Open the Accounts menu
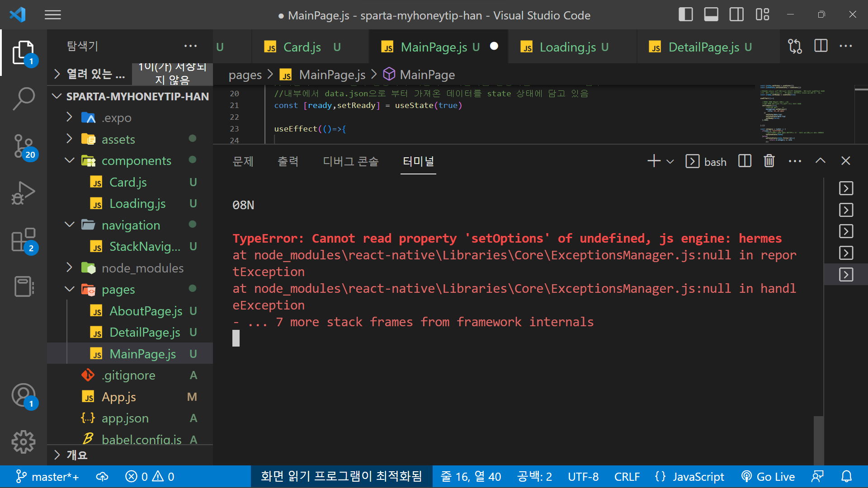The width and height of the screenshot is (868, 488). (24, 395)
